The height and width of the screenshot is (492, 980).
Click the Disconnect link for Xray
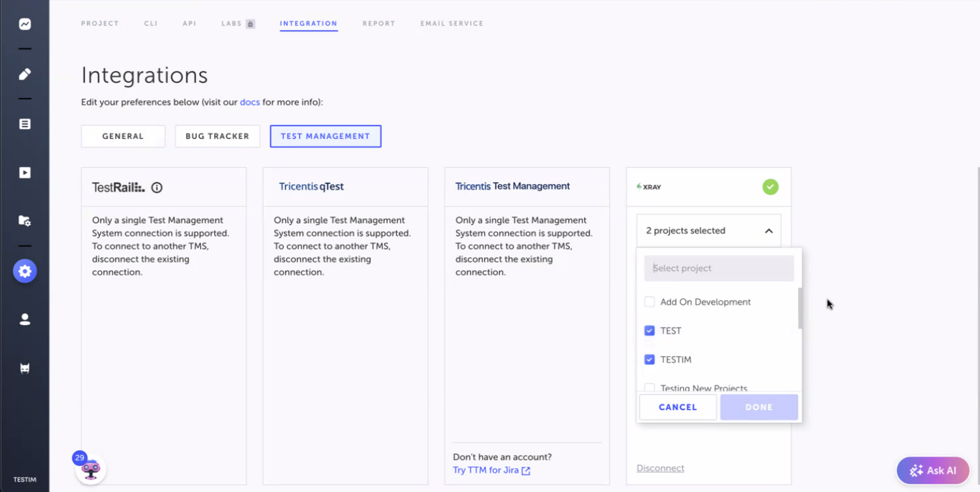660,468
